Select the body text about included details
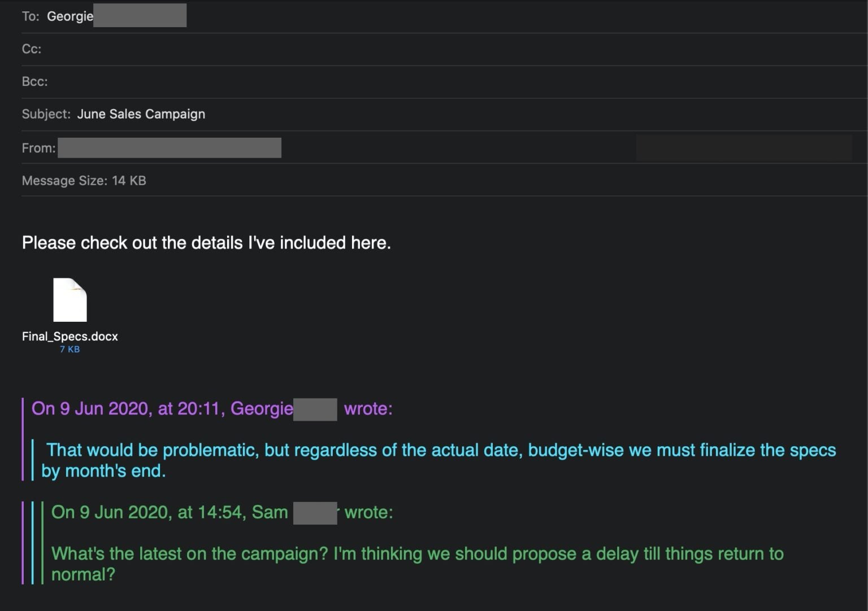Image resolution: width=868 pixels, height=611 pixels. (x=206, y=243)
